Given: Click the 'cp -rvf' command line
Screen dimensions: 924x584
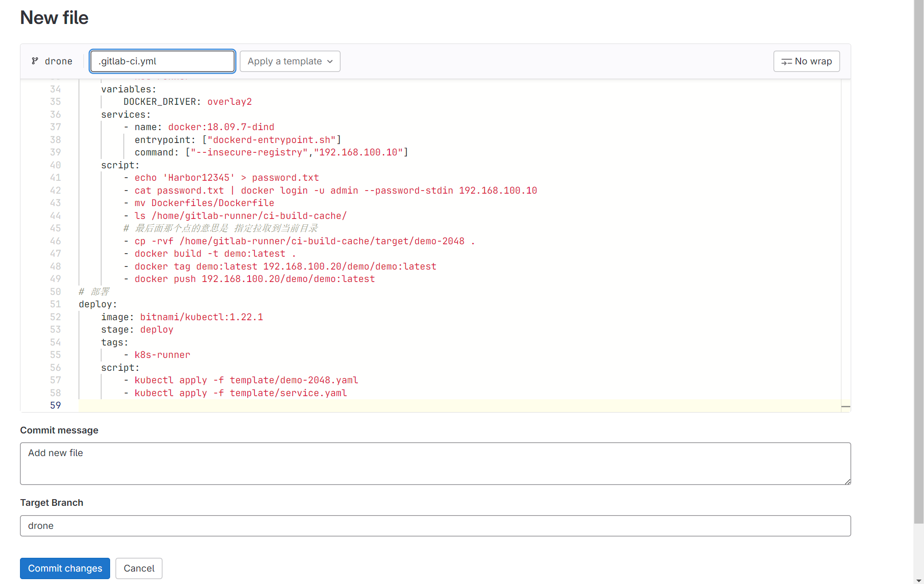Looking at the screenshot, I should pos(299,241).
